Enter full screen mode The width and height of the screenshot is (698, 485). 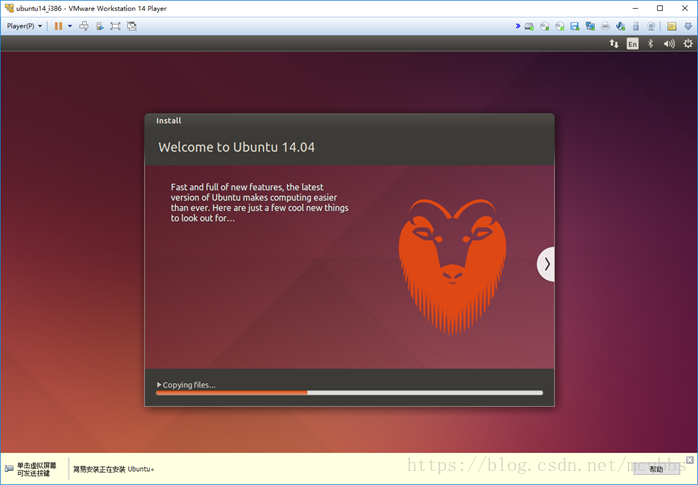[x=115, y=26]
